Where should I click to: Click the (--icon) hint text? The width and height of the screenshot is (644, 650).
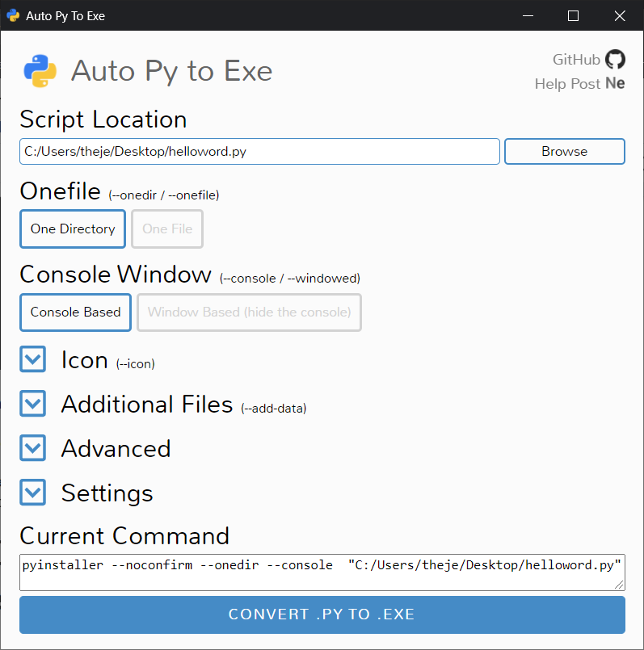[135, 364]
